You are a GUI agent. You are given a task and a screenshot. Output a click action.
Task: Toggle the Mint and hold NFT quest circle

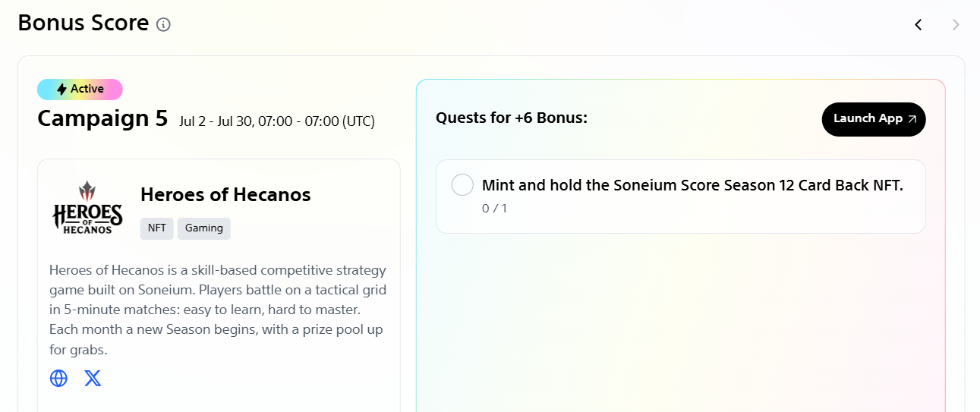coord(462,185)
